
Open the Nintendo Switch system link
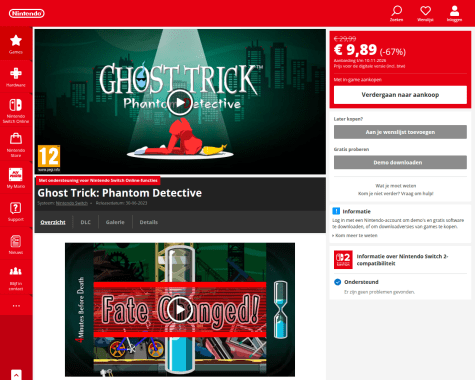click(x=72, y=203)
